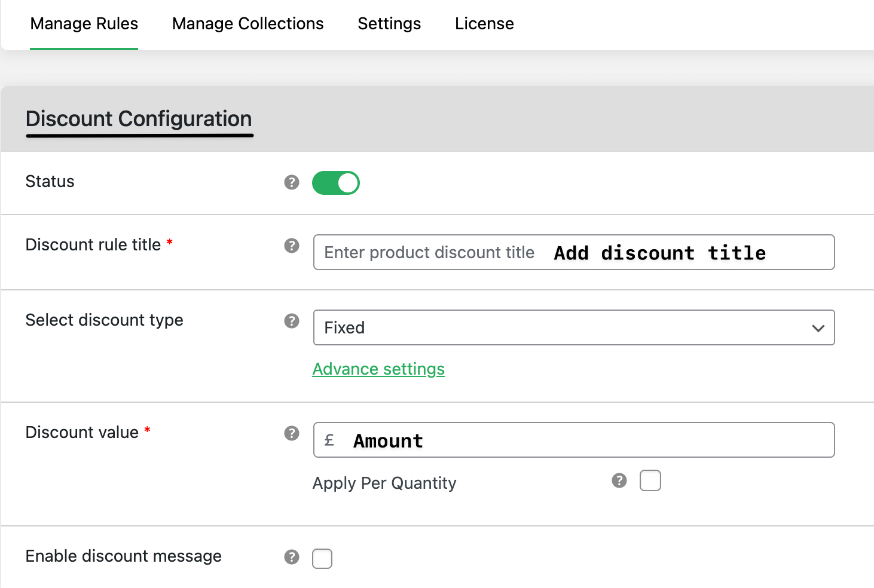
Task: Click the help icon next to Status
Action: point(291,182)
